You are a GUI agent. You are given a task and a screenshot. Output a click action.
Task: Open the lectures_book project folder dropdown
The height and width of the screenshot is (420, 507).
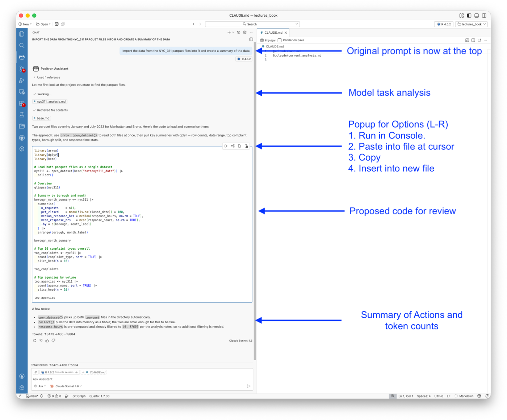472,24
